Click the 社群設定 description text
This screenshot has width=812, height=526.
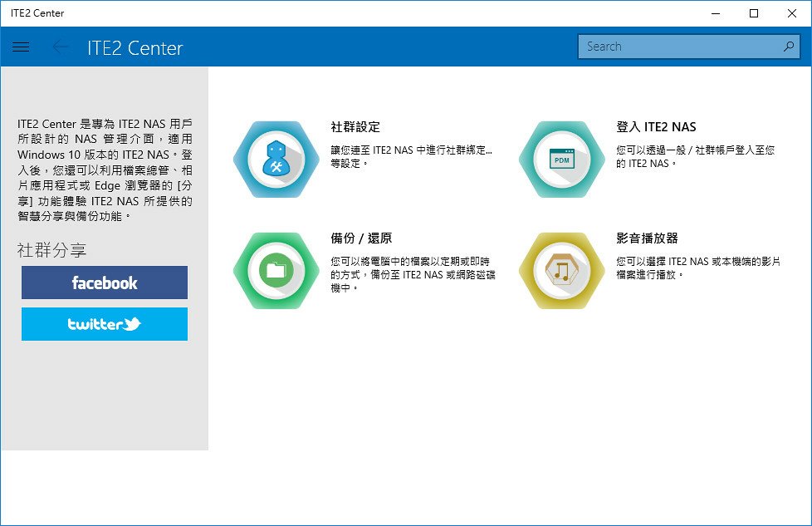[411, 156]
